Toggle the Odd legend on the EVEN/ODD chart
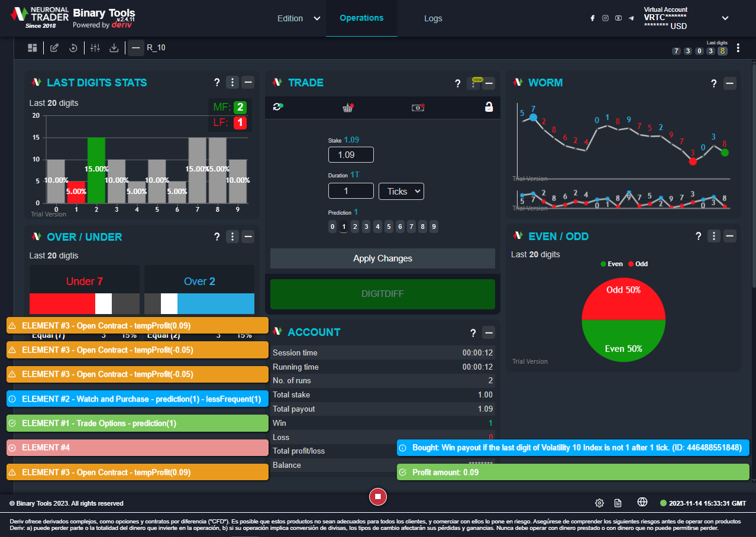 tap(637, 264)
